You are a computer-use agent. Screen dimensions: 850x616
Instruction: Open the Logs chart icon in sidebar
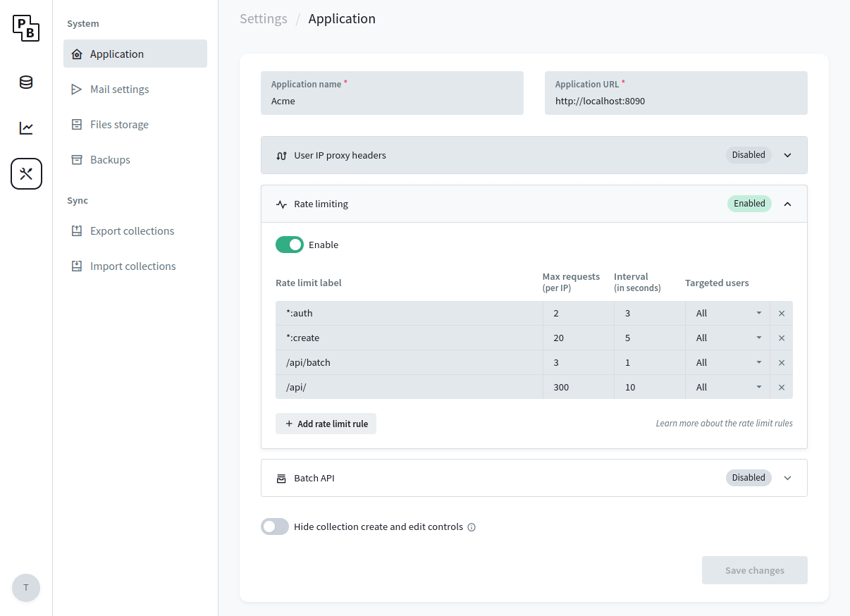(26, 128)
